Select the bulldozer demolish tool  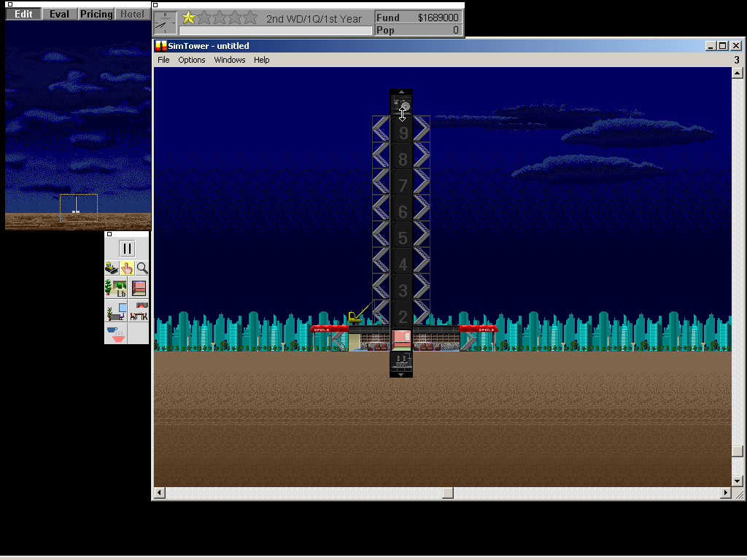[112, 268]
